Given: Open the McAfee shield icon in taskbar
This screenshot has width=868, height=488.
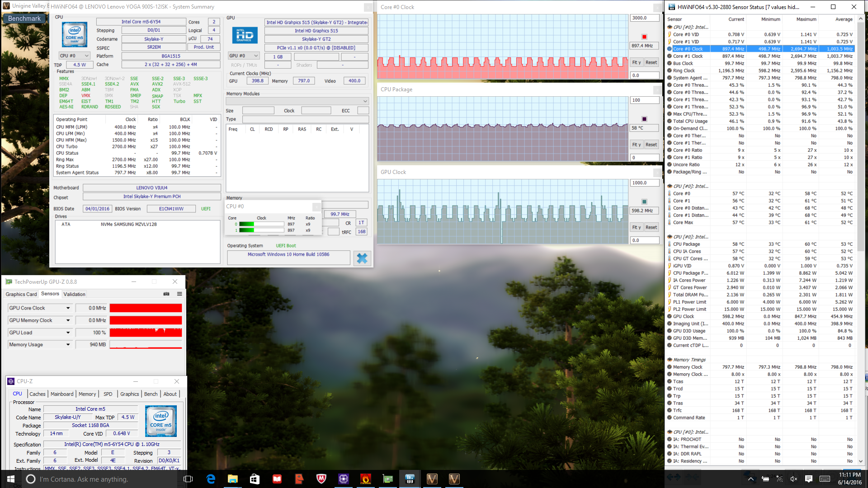Looking at the screenshot, I should (321, 479).
